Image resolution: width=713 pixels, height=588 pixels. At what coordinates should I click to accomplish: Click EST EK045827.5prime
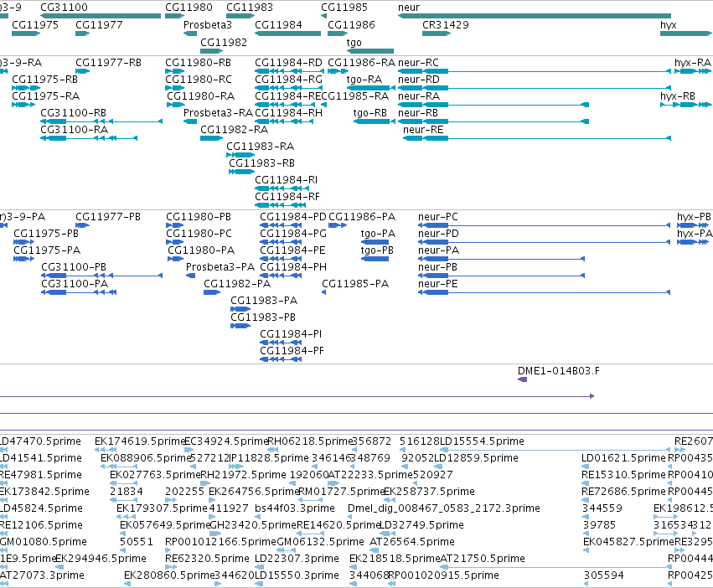click(x=628, y=542)
